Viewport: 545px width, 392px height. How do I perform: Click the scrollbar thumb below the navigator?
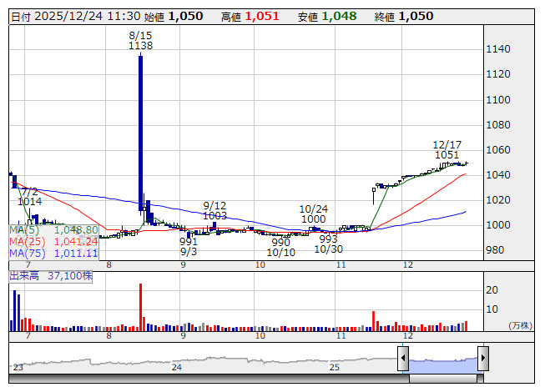click(442, 378)
